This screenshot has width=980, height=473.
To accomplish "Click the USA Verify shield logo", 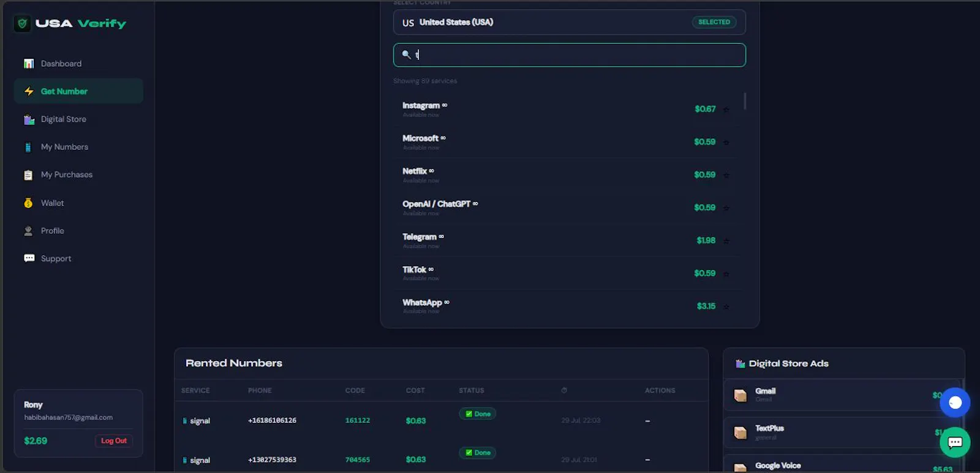I will coord(23,24).
